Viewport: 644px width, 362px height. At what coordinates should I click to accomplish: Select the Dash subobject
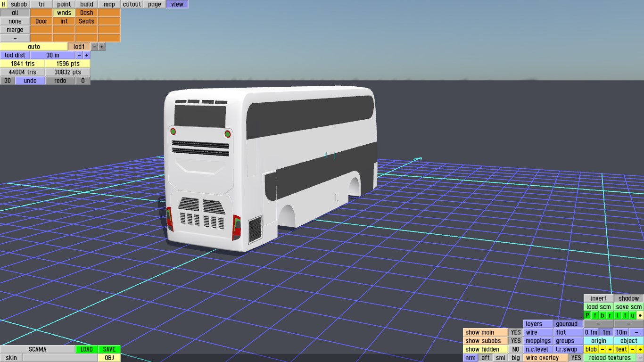(x=87, y=13)
